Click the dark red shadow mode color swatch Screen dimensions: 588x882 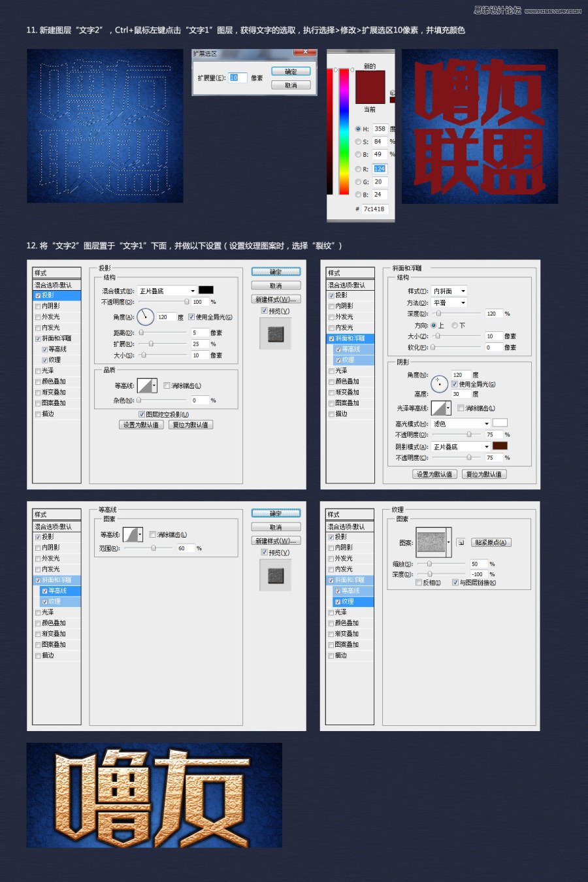(500, 446)
